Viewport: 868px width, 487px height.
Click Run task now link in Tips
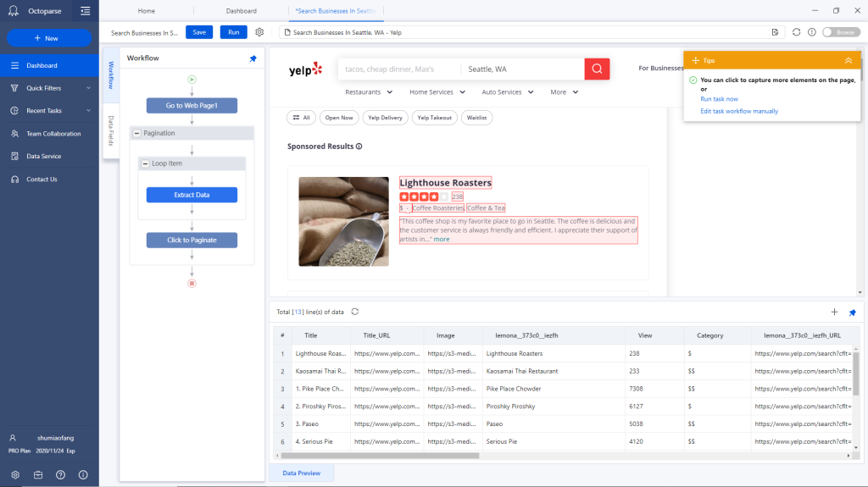[x=719, y=99]
